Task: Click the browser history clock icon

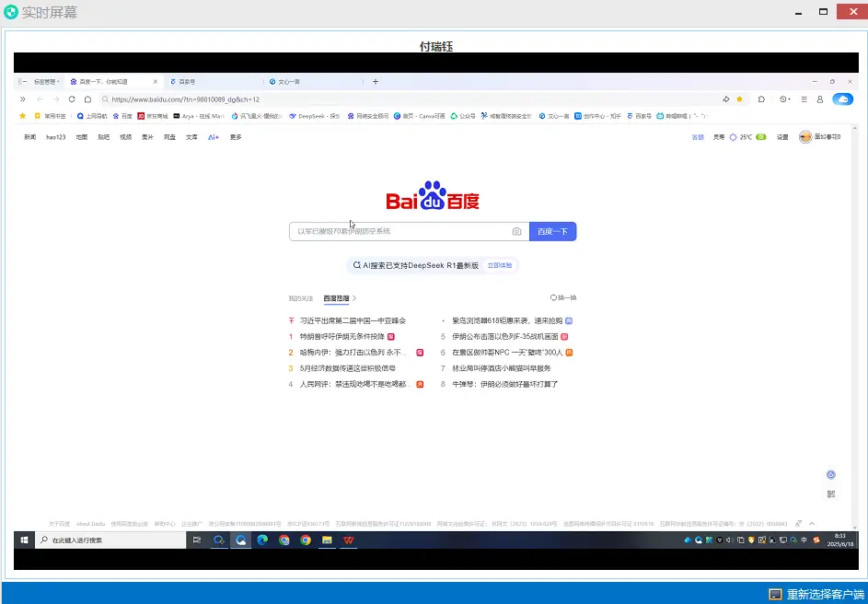Action: [784, 99]
